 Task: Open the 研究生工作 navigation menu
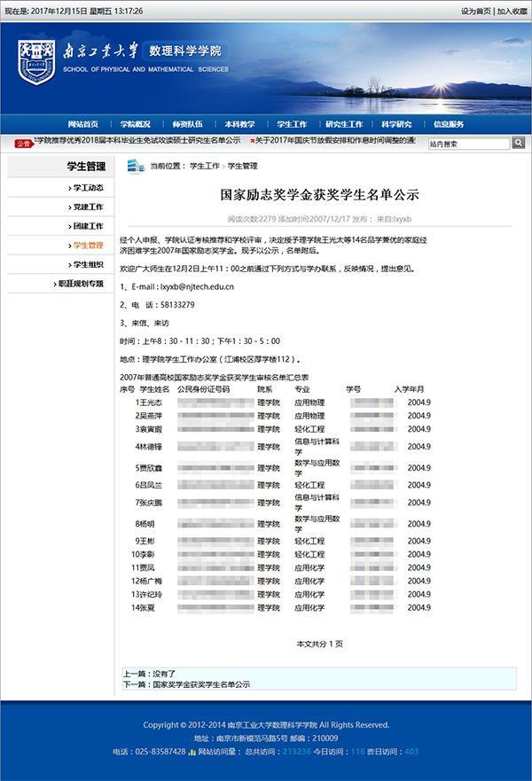[x=344, y=124]
